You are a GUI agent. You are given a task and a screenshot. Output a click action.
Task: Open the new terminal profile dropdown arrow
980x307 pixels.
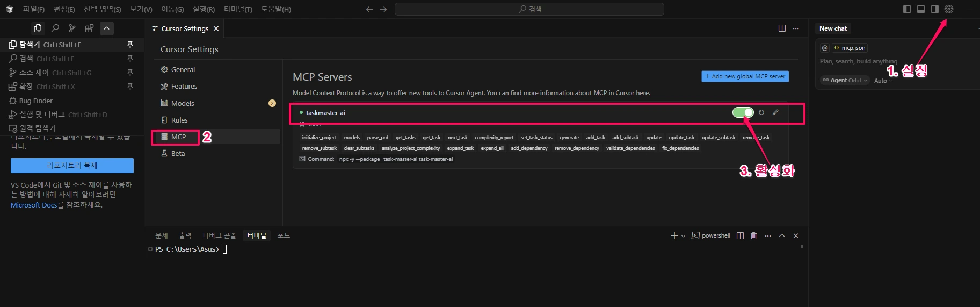tap(683, 236)
